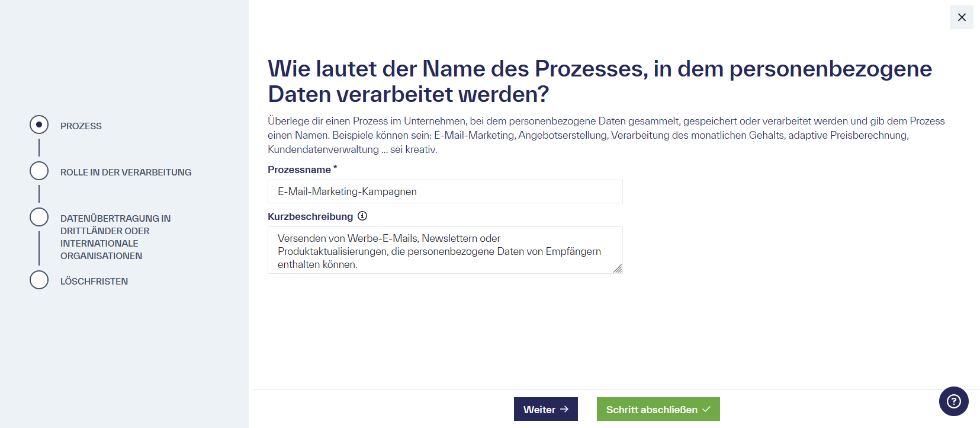This screenshot has width=980, height=428.
Task: Select the Prozess step circle
Action: coord(39,124)
